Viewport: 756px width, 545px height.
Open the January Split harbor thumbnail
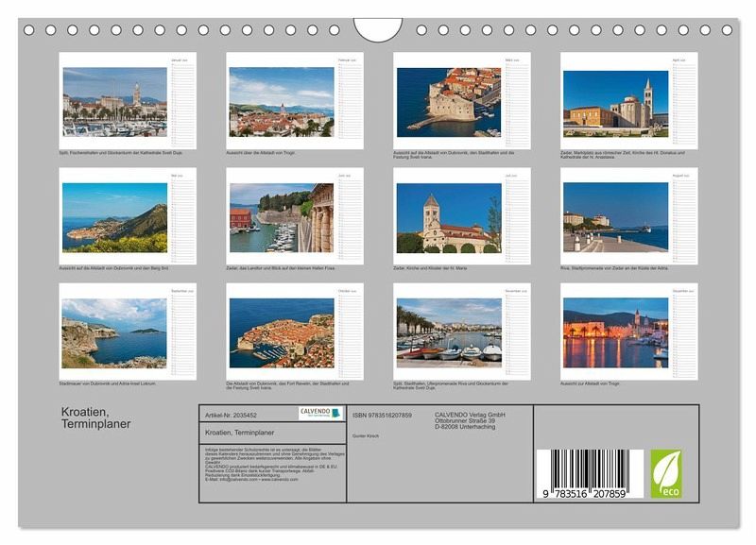[x=114, y=101]
